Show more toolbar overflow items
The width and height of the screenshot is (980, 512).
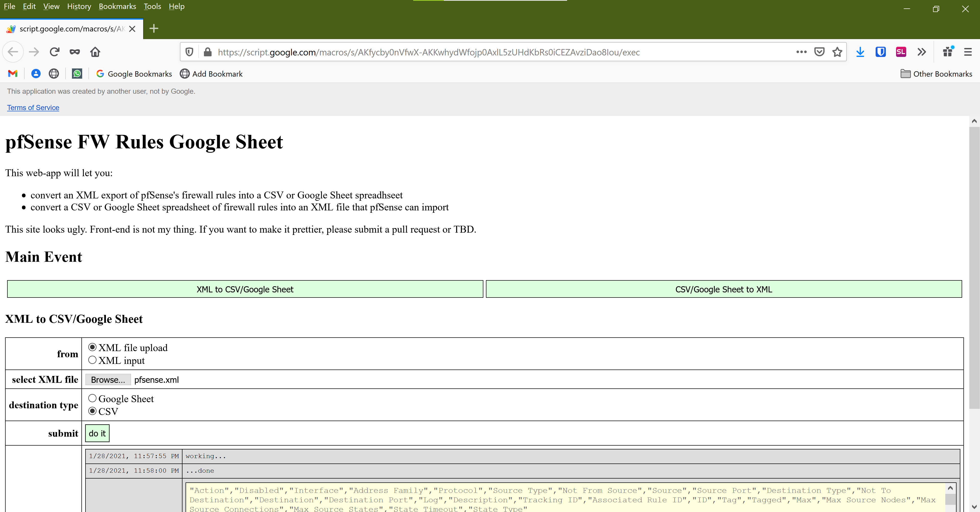[x=921, y=52]
